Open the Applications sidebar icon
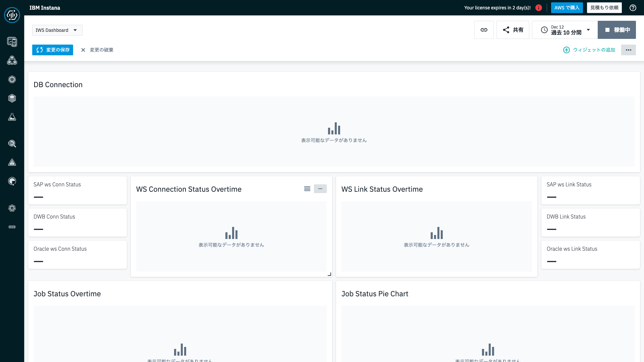Screen dimensions: 644x362 tap(12, 61)
